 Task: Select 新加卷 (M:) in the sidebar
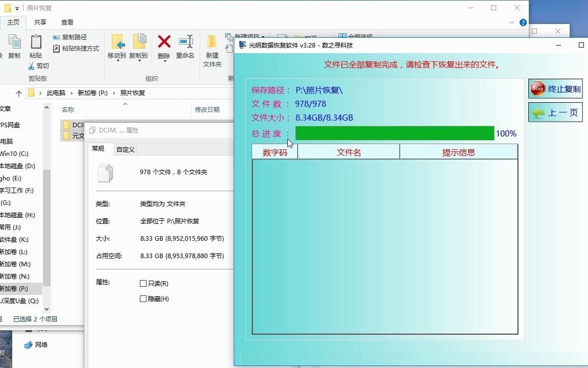click(15, 264)
